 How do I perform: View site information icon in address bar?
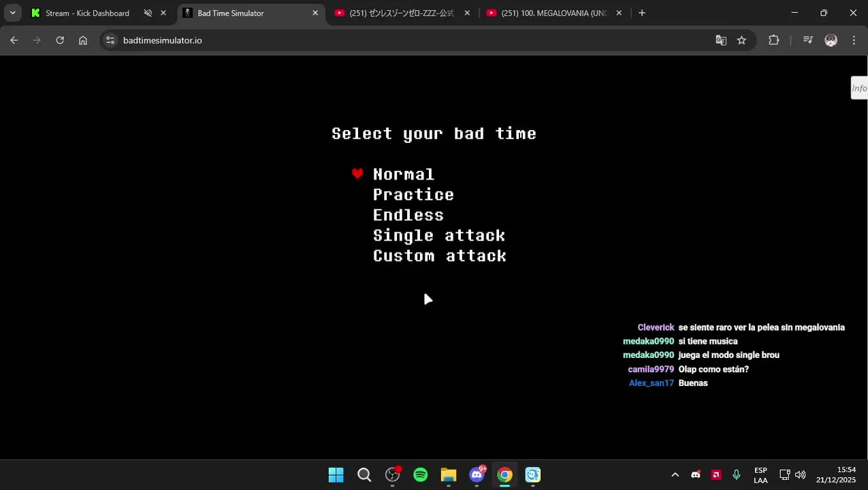pos(110,40)
